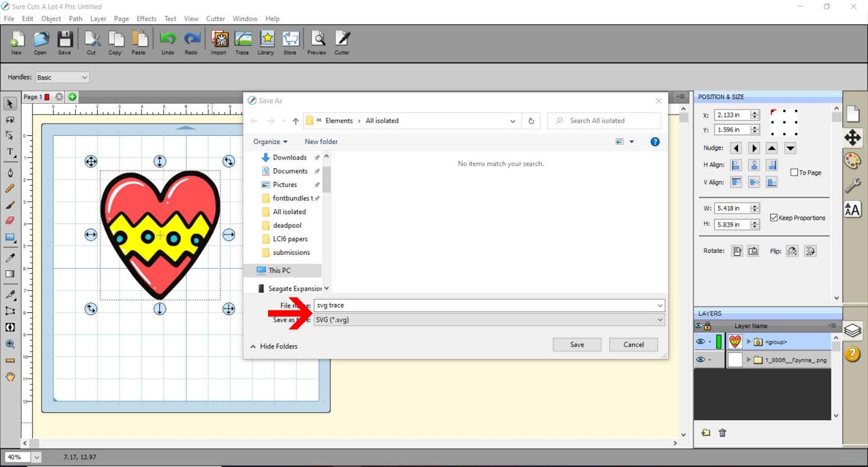
Task: Select the Page 1 tab
Action: click(x=33, y=97)
